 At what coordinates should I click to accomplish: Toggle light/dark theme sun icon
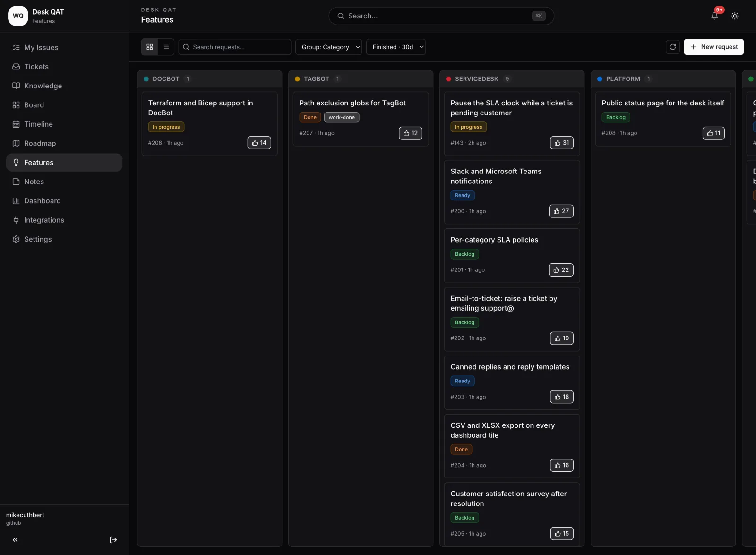pos(735,16)
